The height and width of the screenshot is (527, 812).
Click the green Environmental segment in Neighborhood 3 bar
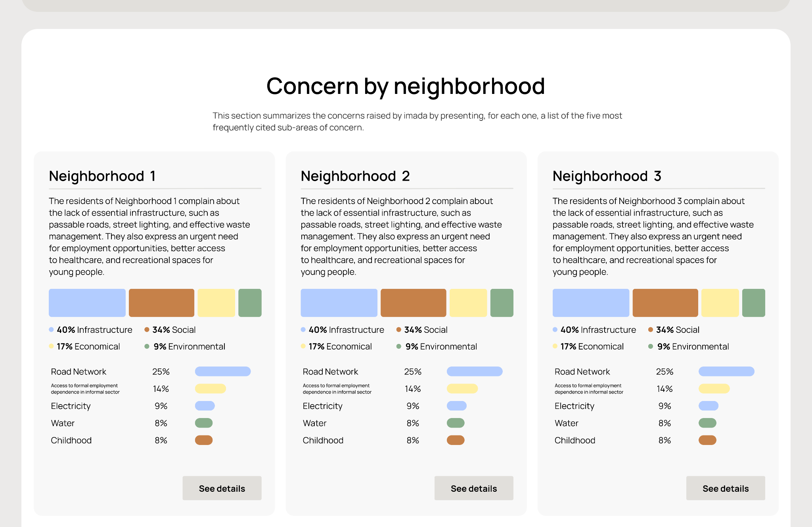(x=754, y=303)
